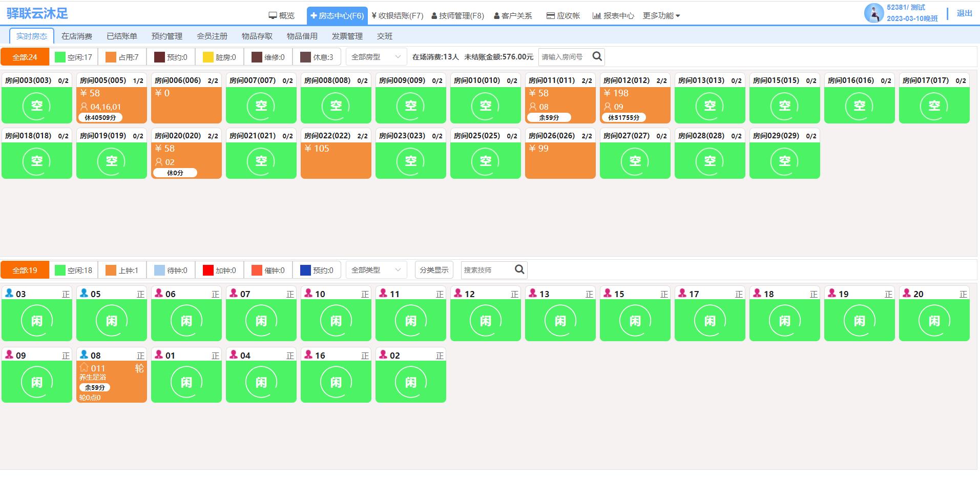Click technician 03's blue person icon

pos(9,293)
